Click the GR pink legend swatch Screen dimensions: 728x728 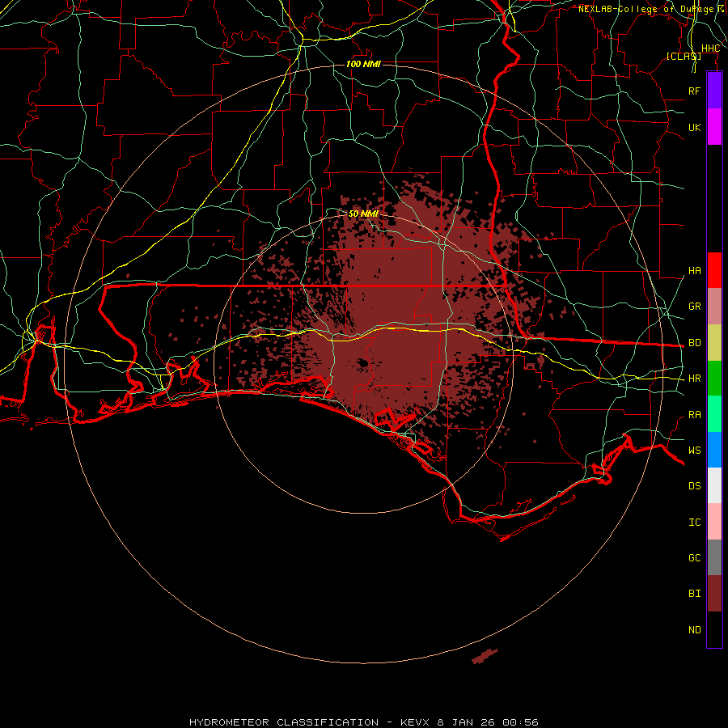[714, 307]
